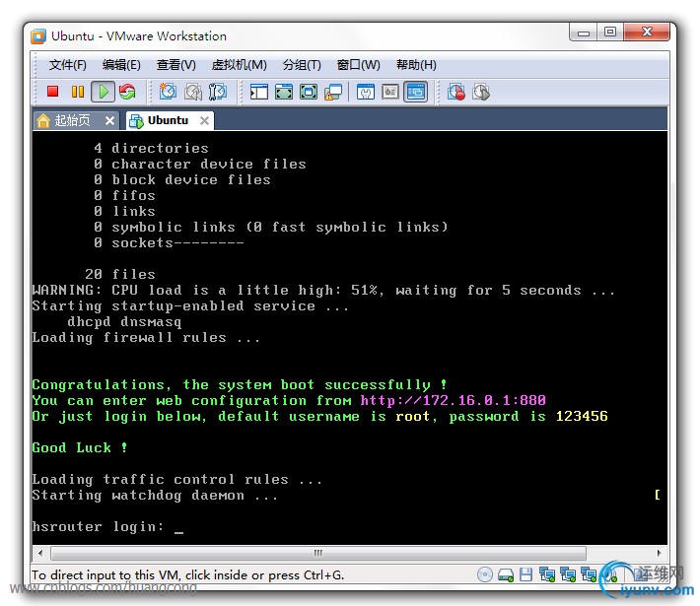
Task: Reset the virtual machine with the red-green arrows icon
Action: pyautogui.click(x=128, y=92)
